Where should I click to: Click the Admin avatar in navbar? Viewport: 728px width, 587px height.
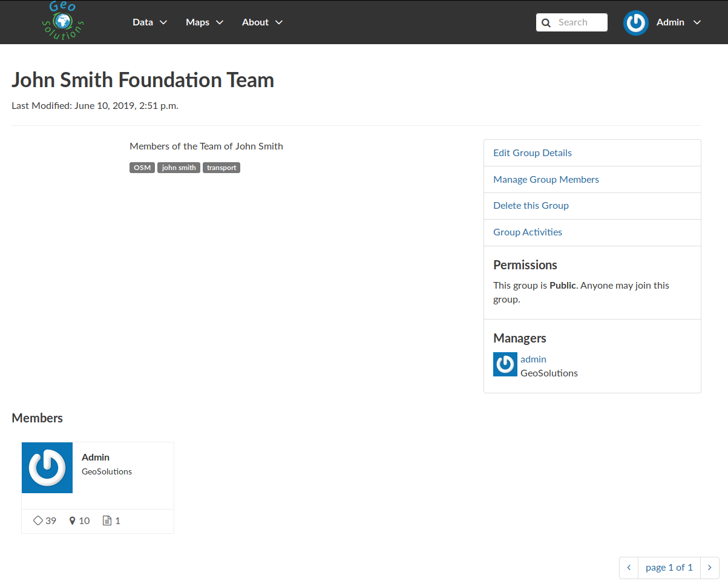636,22
